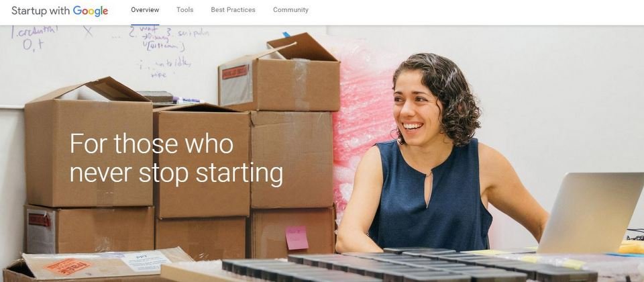Switch to the Tools tab
The width and height of the screenshot is (644, 282).
185,10
